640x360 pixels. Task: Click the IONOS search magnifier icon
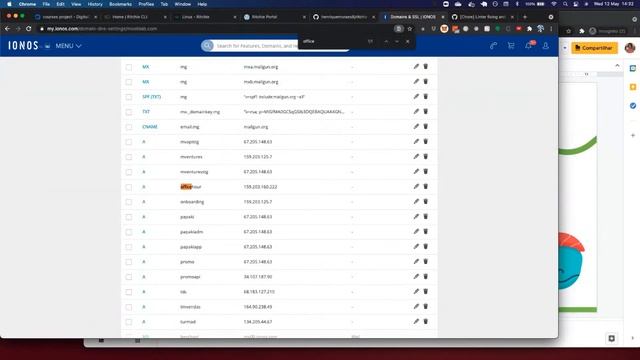[207, 45]
